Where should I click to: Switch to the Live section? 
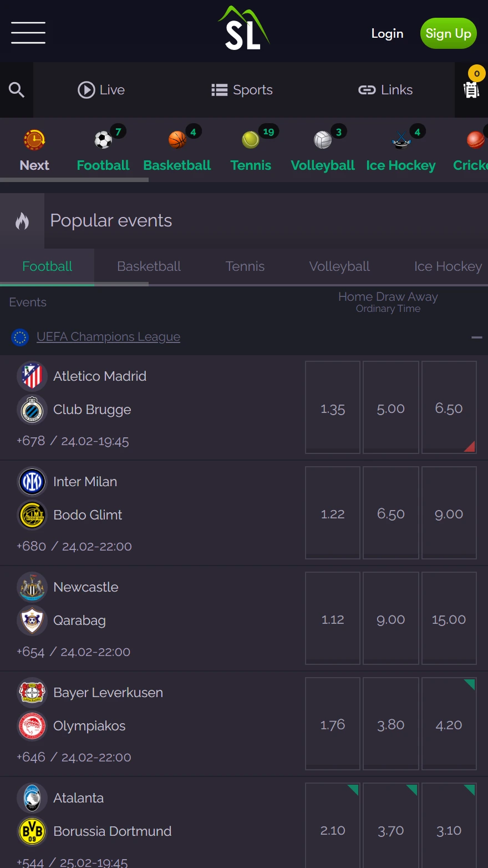tap(101, 90)
